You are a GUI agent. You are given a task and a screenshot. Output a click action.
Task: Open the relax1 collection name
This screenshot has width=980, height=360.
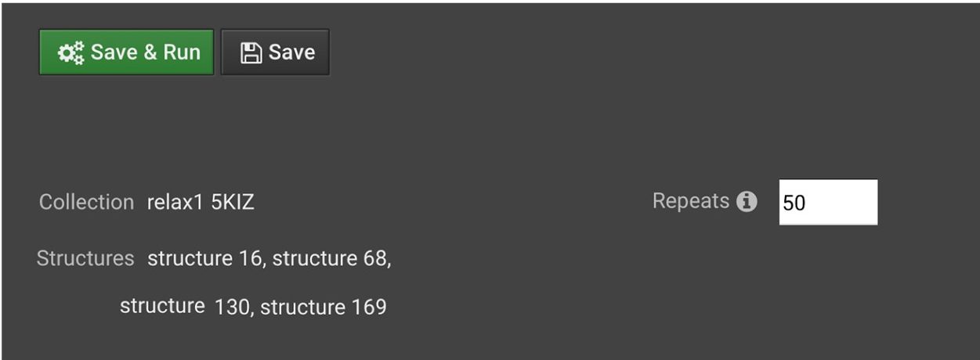[x=175, y=202]
